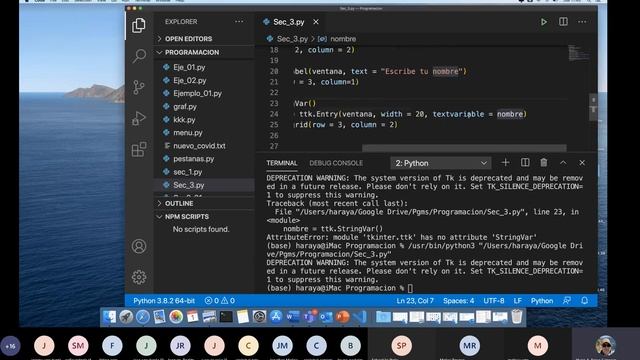
Task: Open Microsoft Teams from the Dock
Action: point(309,317)
